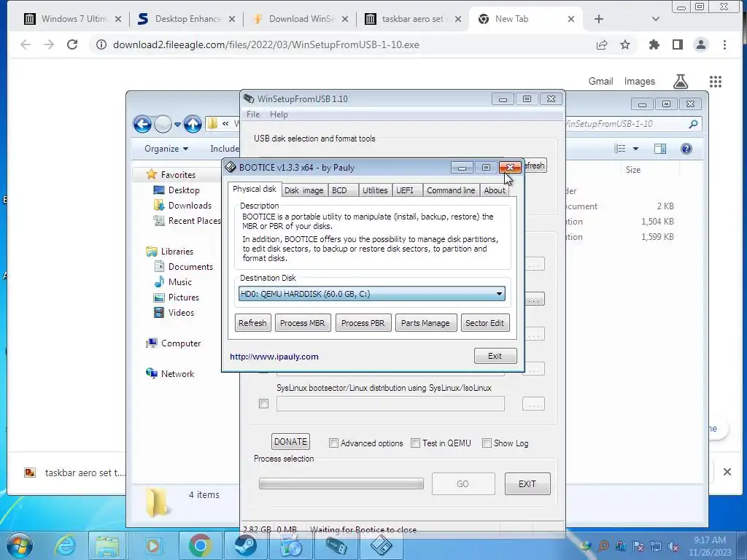
Task: Click the Process MBR button
Action: tap(303, 323)
